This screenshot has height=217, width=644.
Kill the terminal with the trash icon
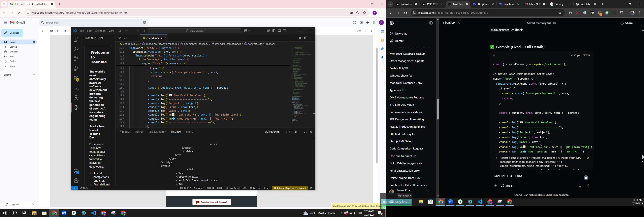(x=295, y=132)
